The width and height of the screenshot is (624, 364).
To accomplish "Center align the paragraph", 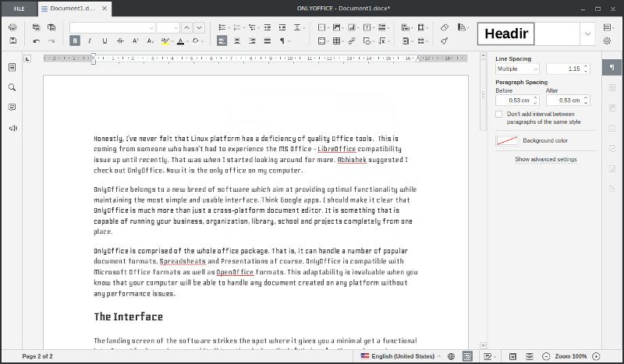I will point(237,41).
